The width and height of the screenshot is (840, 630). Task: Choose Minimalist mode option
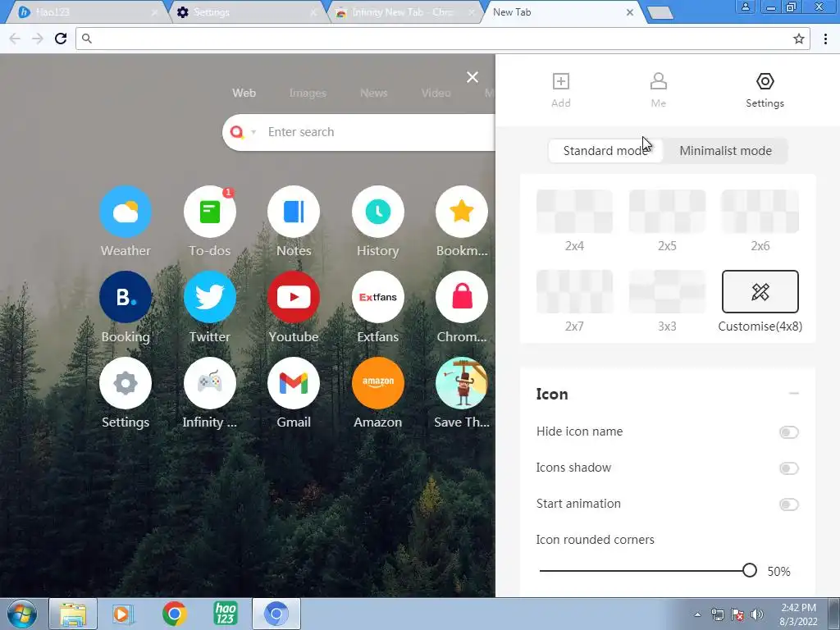point(725,151)
